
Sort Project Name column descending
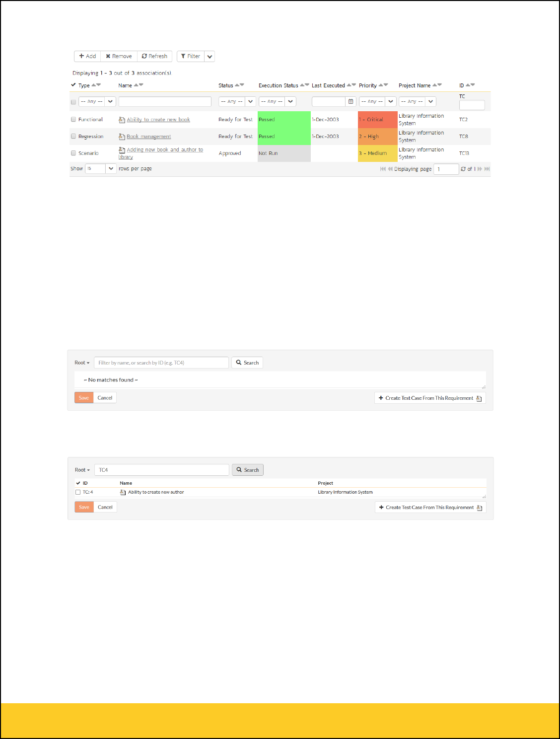click(x=439, y=85)
